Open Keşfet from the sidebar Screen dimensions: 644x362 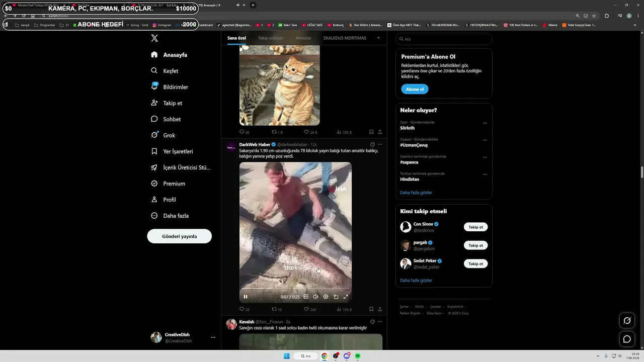click(x=165, y=71)
